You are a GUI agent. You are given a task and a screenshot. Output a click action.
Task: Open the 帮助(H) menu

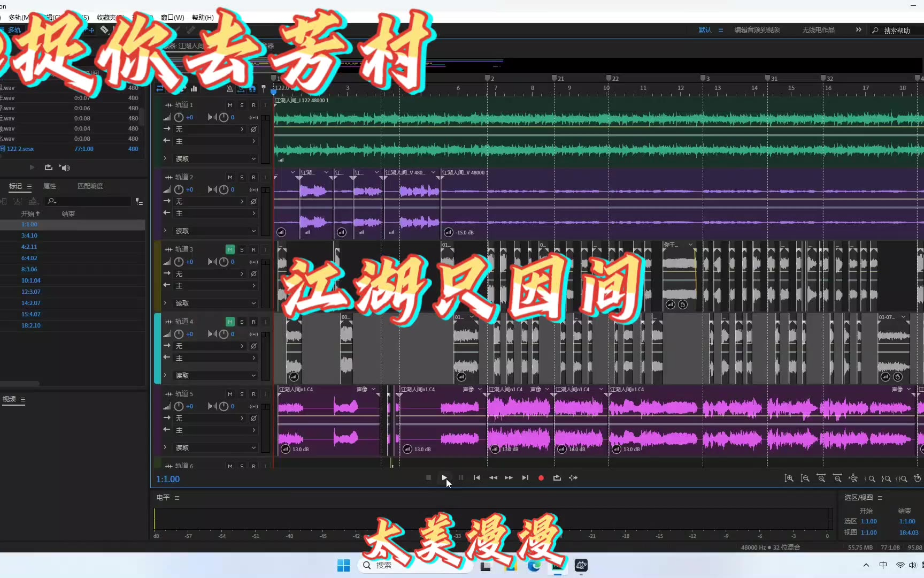203,18
